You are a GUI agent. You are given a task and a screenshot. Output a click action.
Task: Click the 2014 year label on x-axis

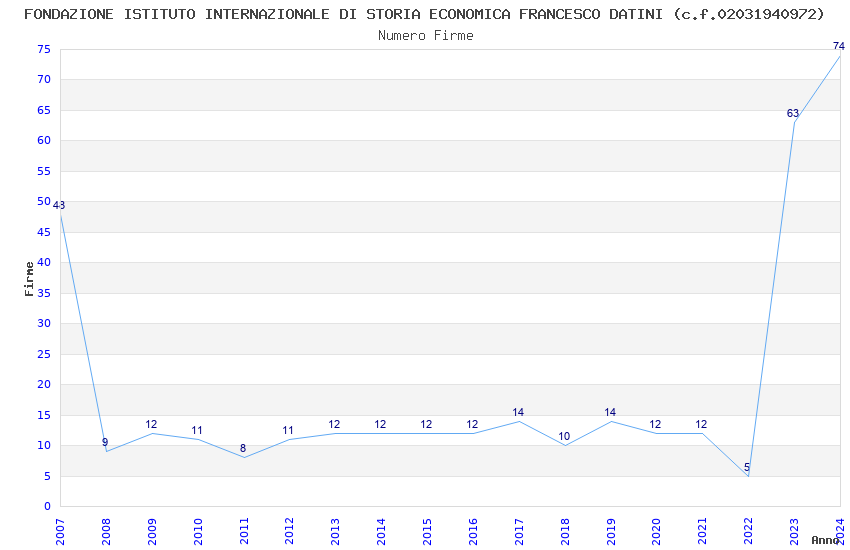tap(381, 532)
